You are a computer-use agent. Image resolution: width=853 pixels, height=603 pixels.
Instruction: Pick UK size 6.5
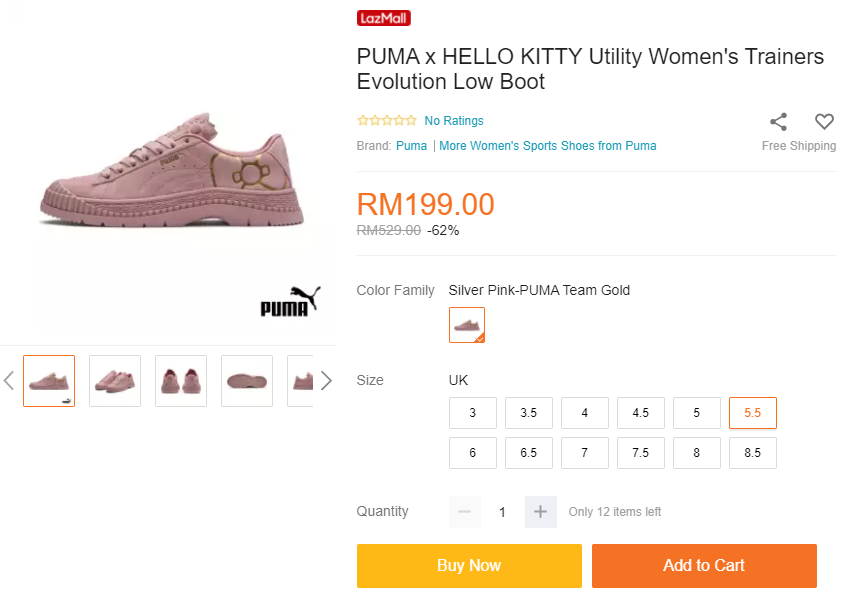click(528, 453)
